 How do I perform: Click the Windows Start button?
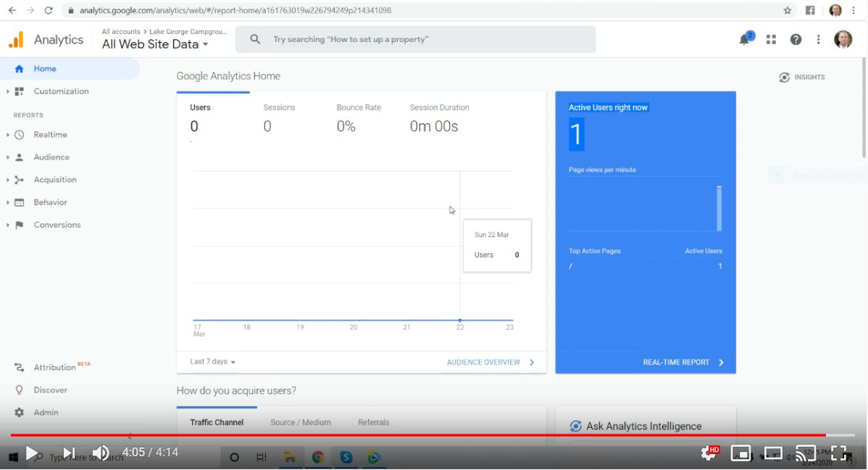point(13,457)
